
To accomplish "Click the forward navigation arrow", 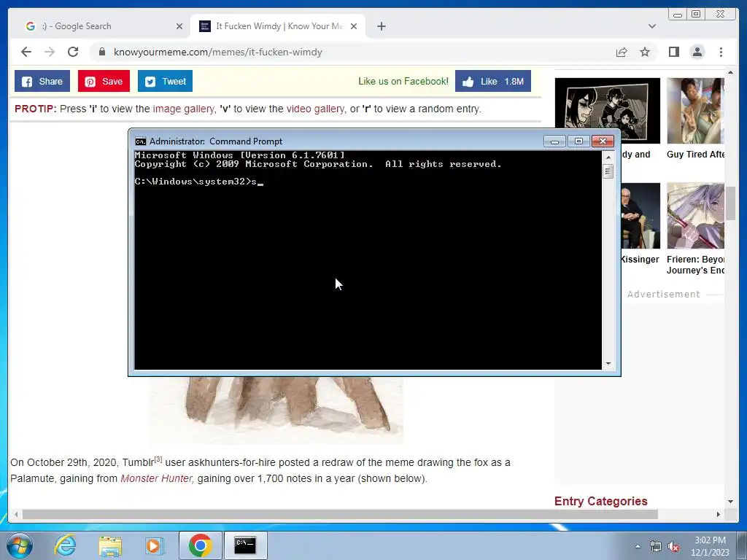I will pyautogui.click(x=50, y=52).
